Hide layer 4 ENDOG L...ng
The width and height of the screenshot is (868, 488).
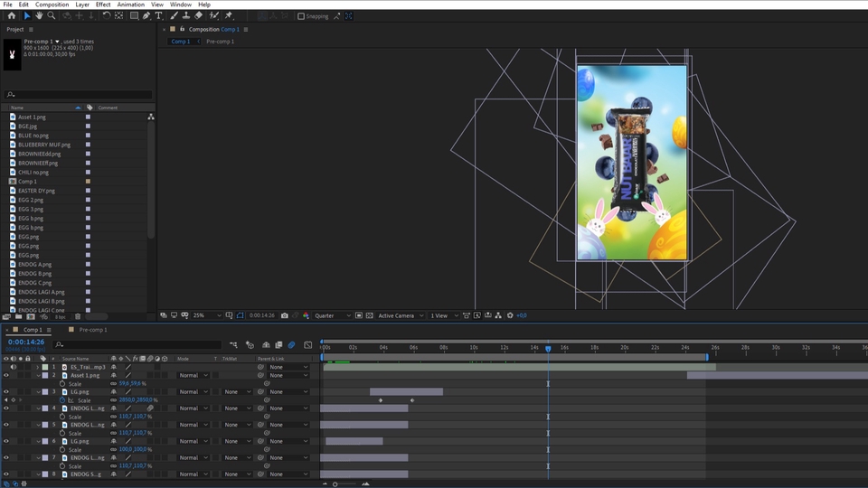pyautogui.click(x=6, y=408)
